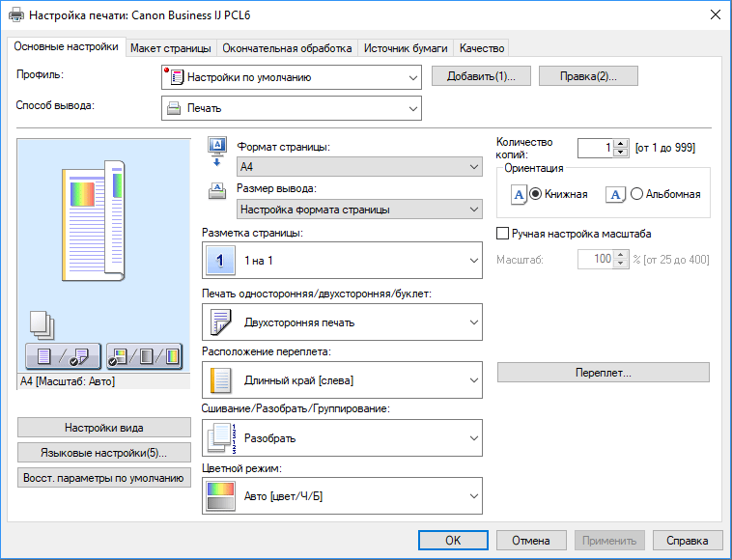Viewport: 732px width, 560px height.
Task: Expand the Разметка страницы dropdown
Action: (342, 261)
